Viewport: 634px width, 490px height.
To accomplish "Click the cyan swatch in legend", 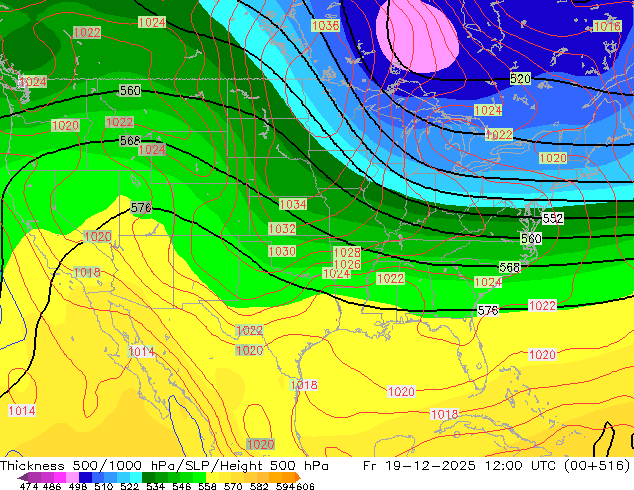I will (x=136, y=477).
